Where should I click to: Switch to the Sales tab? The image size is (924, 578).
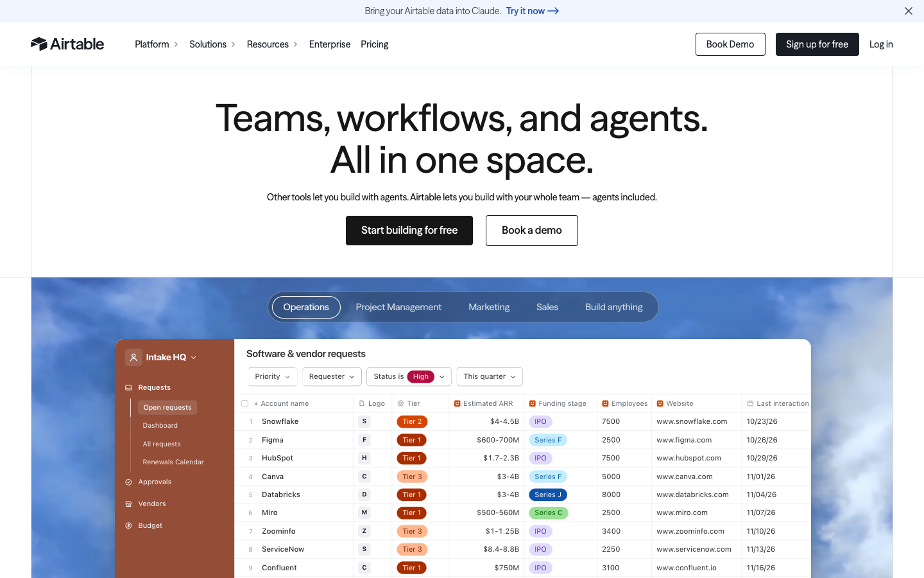coord(547,307)
